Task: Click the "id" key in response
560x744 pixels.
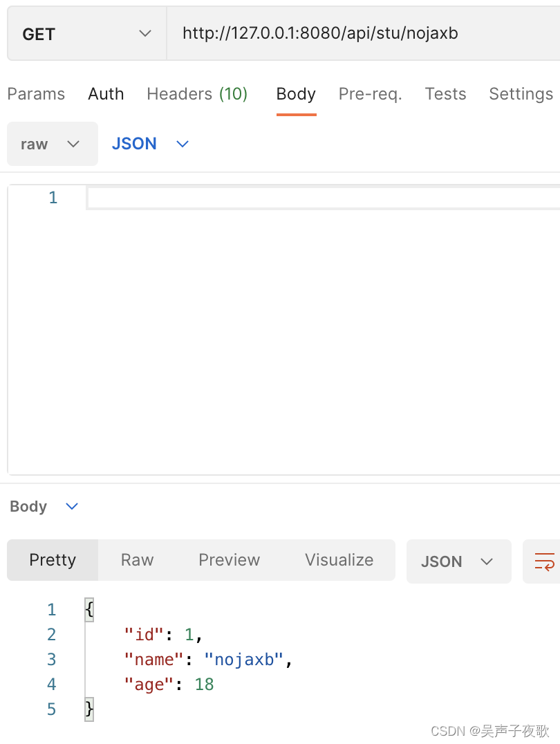Action: [x=144, y=634]
